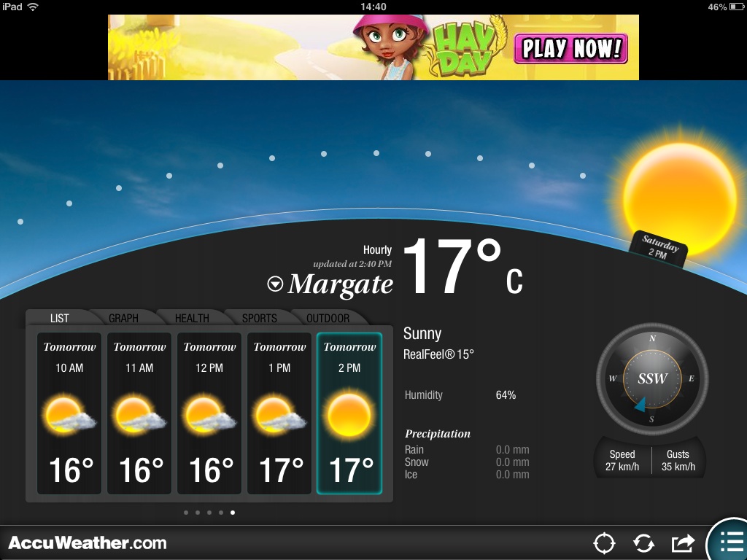Click the sun icon in the sky
The image size is (747, 560).
(x=681, y=198)
